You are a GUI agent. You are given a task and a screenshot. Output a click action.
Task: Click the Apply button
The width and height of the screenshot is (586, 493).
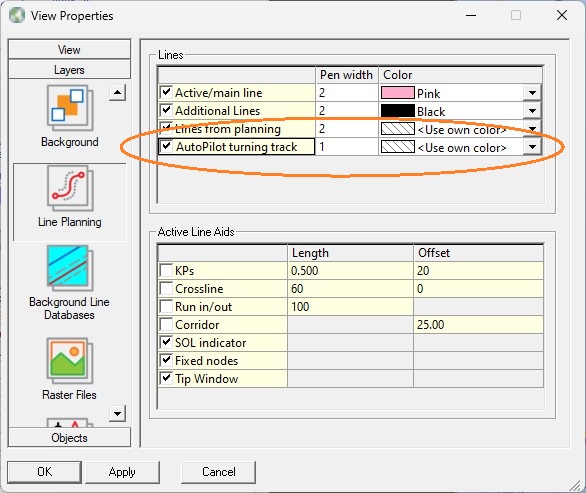click(x=122, y=472)
